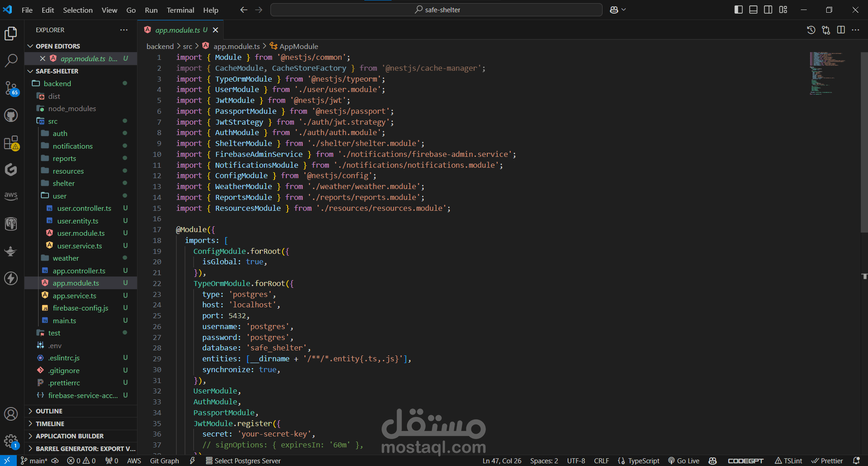Open Explorer Views and More Actions ellipsis
The width and height of the screenshot is (868, 466).
[x=124, y=30]
